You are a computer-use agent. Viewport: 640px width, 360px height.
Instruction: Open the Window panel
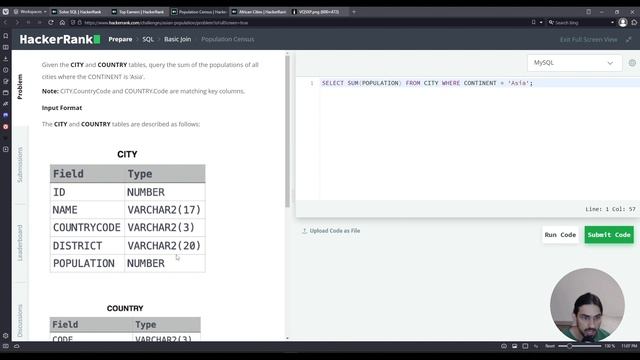pyautogui.click(x=6, y=93)
